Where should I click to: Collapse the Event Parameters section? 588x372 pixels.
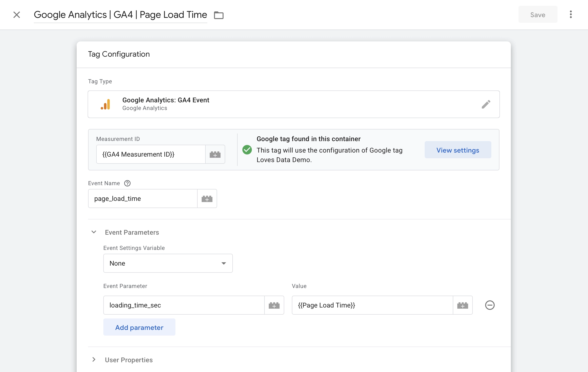pos(94,232)
